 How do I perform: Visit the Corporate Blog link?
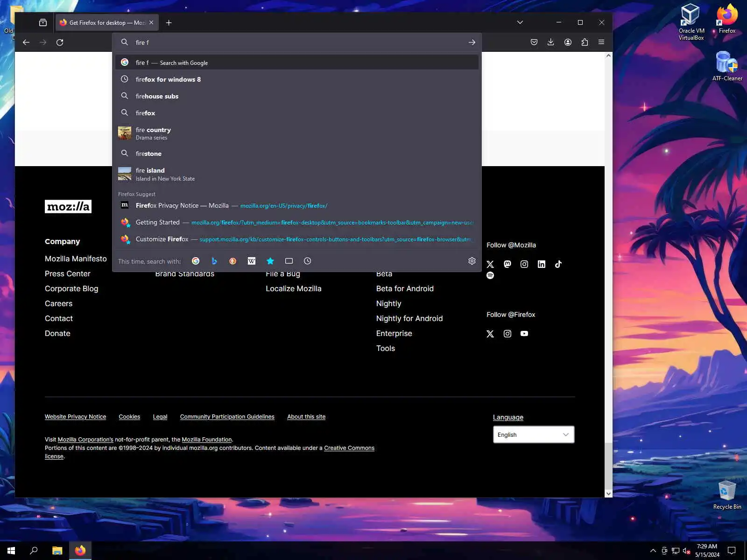pos(71,288)
